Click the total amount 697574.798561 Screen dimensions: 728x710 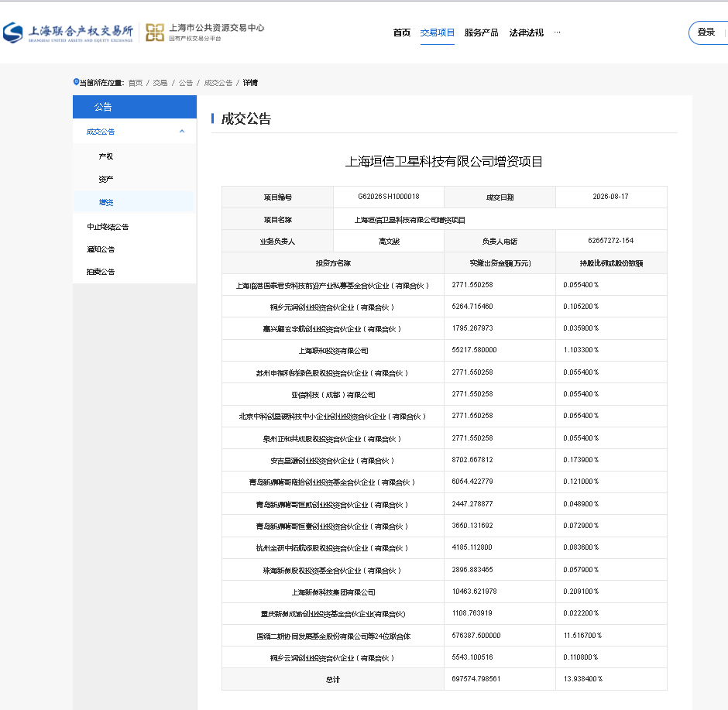click(476, 679)
